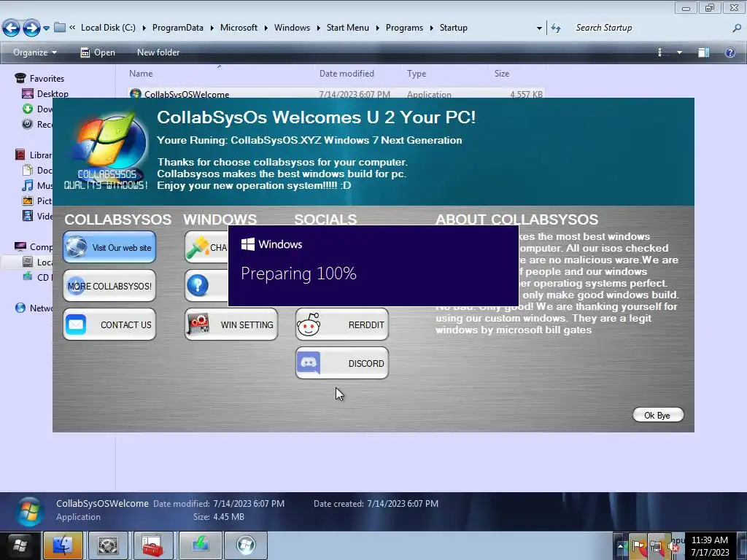
Task: Click the envelope icon on CONTACT US
Action: pyautogui.click(x=76, y=324)
